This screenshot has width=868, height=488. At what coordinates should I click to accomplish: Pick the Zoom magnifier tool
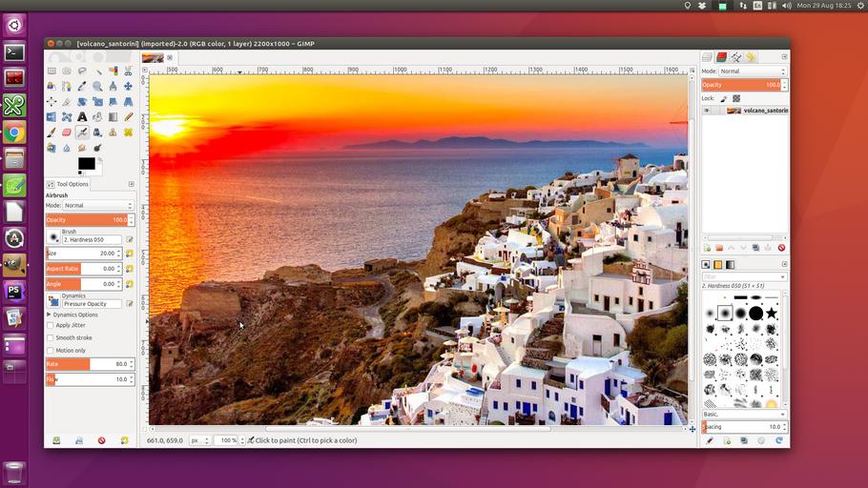click(97, 87)
